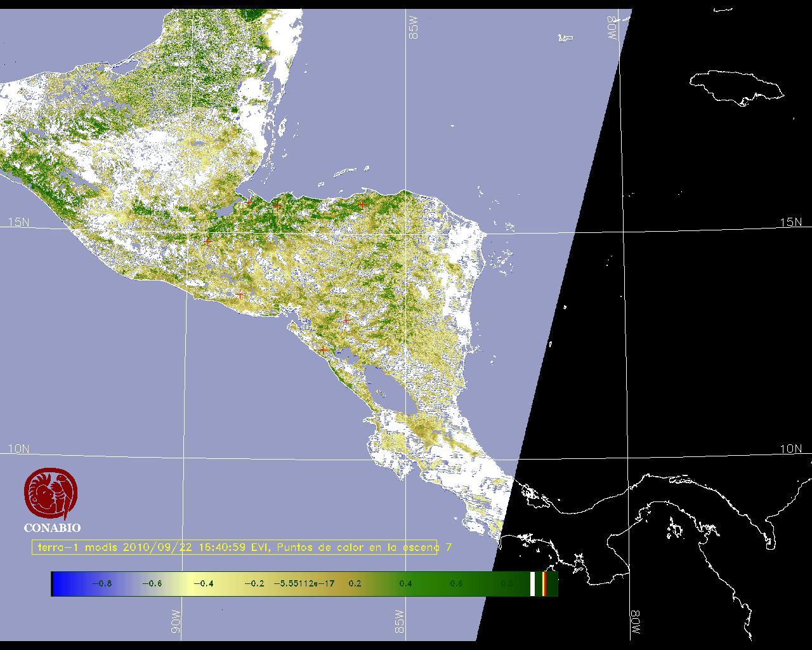Click the 10N latitude label at right

(790, 449)
